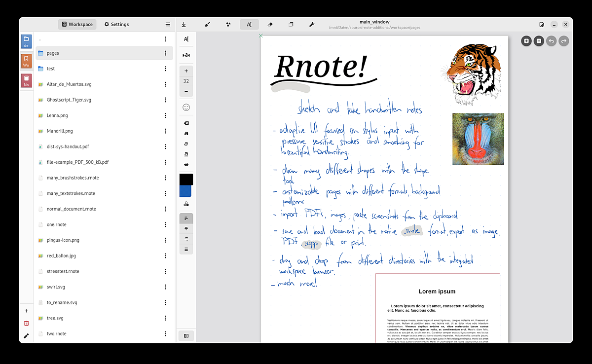Click the remove text formatting icon
Viewport: 592px width, 364px height.
coord(186,123)
